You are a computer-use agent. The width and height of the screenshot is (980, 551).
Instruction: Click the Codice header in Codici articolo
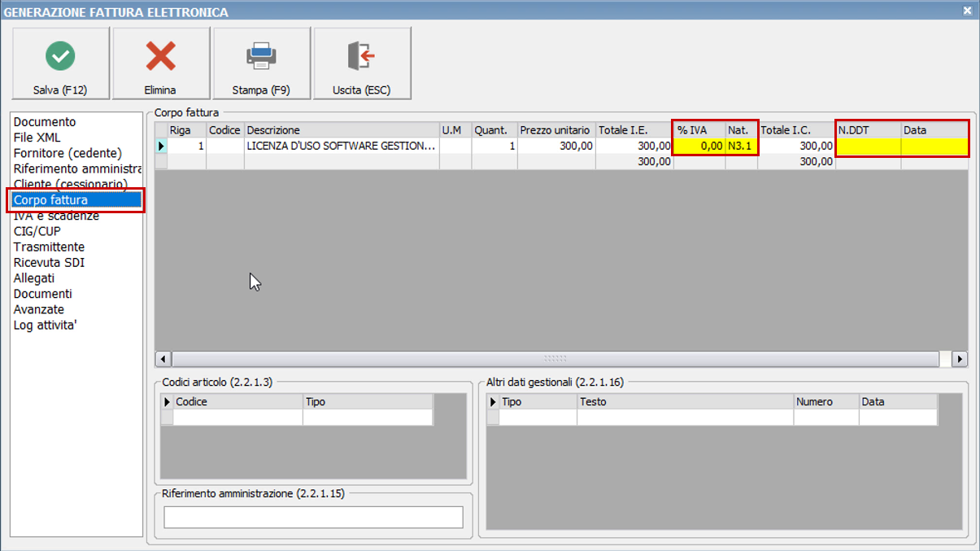click(237, 402)
